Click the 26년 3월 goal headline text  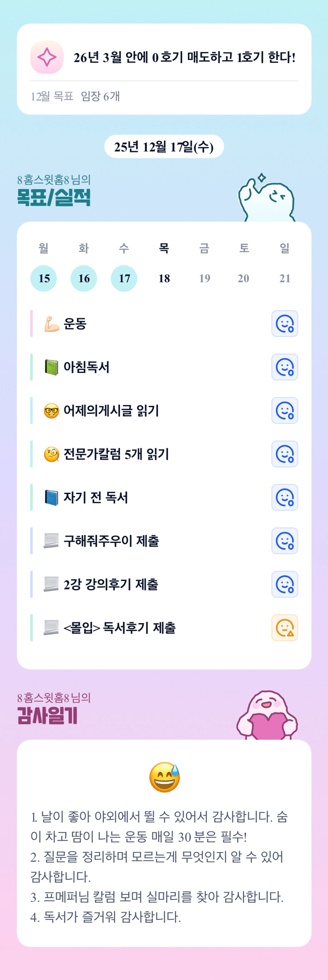[184, 58]
